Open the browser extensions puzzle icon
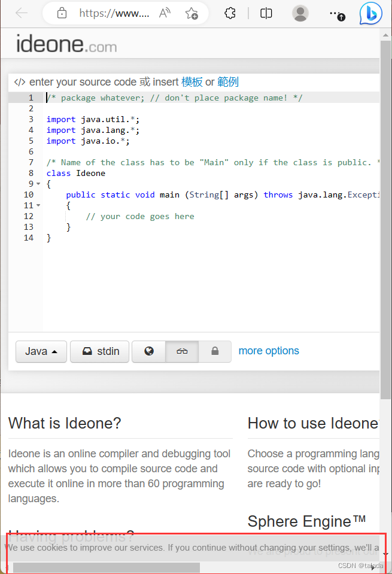The width and height of the screenshot is (392, 574). (230, 13)
